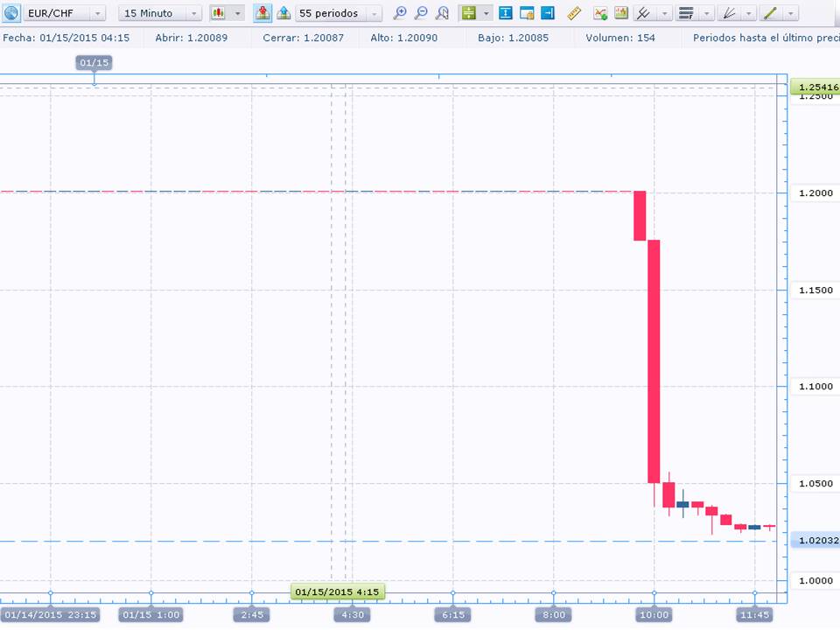Expand the trend line dropdown arrow
Image resolution: width=840 pixels, height=630 pixels.
pyautogui.click(x=791, y=13)
